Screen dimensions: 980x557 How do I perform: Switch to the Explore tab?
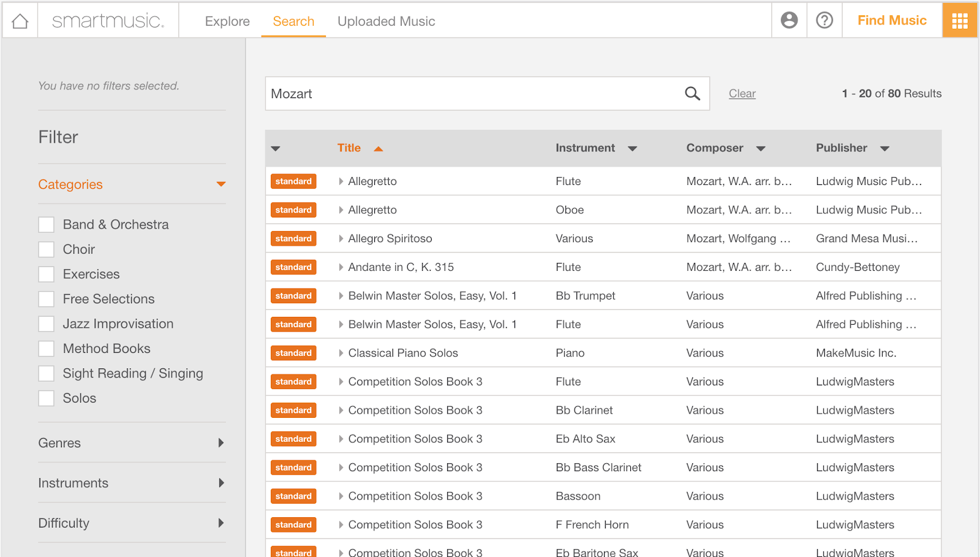pos(227,21)
